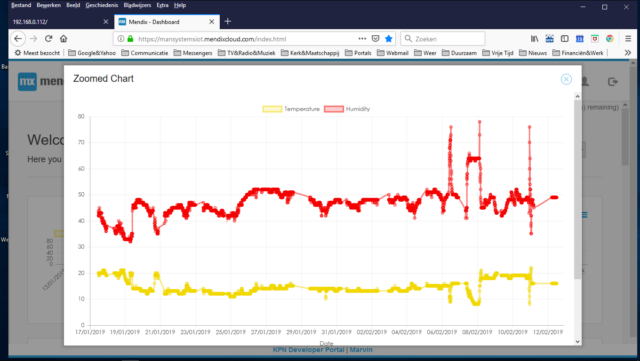Click the calendar extension icon in toolbar
Image resolution: width=640 pixels, height=361 pixels.
(x=580, y=39)
